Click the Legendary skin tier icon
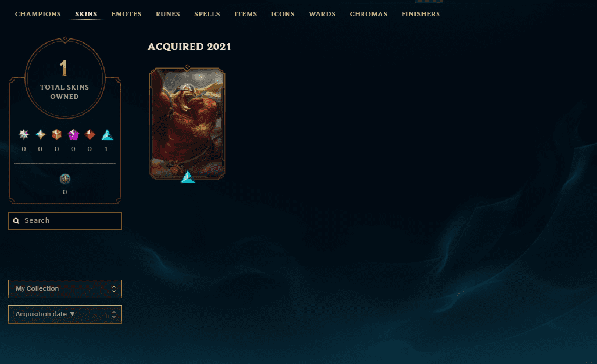The height and width of the screenshot is (364, 597). (57, 134)
